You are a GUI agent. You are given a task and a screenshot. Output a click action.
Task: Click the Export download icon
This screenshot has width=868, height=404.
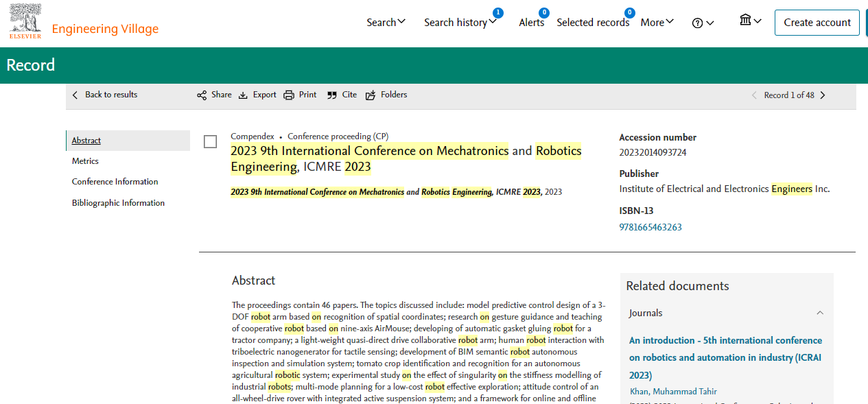click(243, 95)
